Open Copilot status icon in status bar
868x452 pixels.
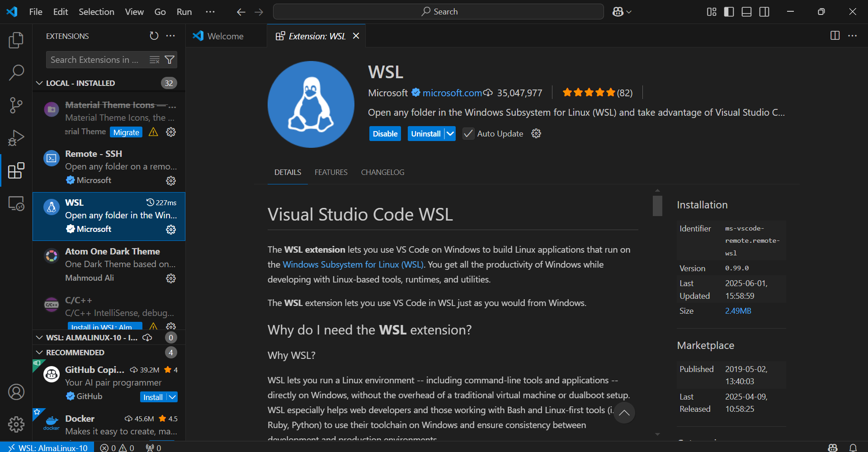point(833,447)
